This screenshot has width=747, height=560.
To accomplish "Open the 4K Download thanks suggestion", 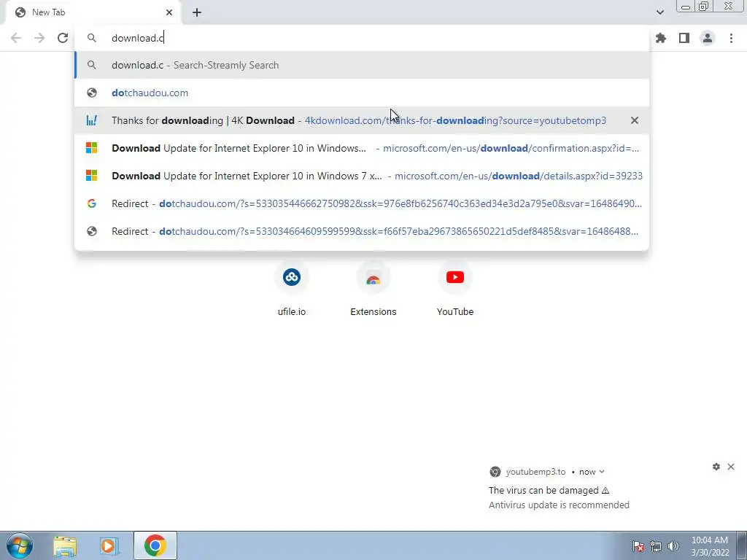I will pos(362,120).
